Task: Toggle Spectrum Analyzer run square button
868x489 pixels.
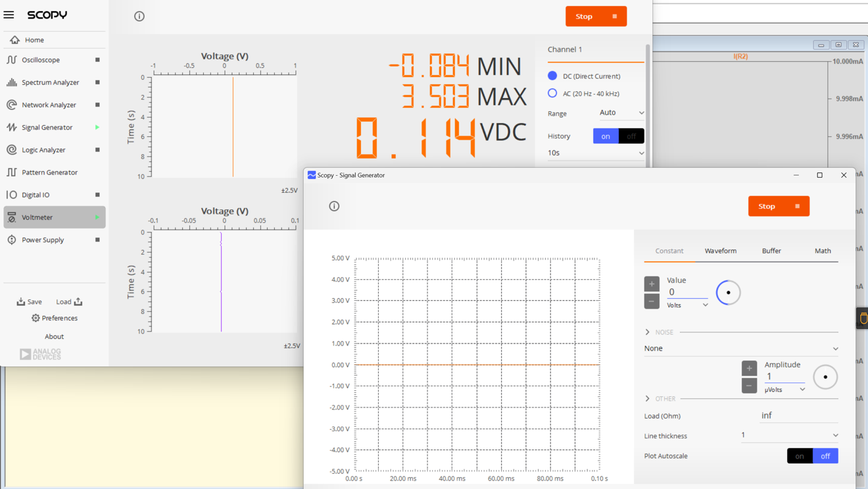Action: [x=97, y=82]
